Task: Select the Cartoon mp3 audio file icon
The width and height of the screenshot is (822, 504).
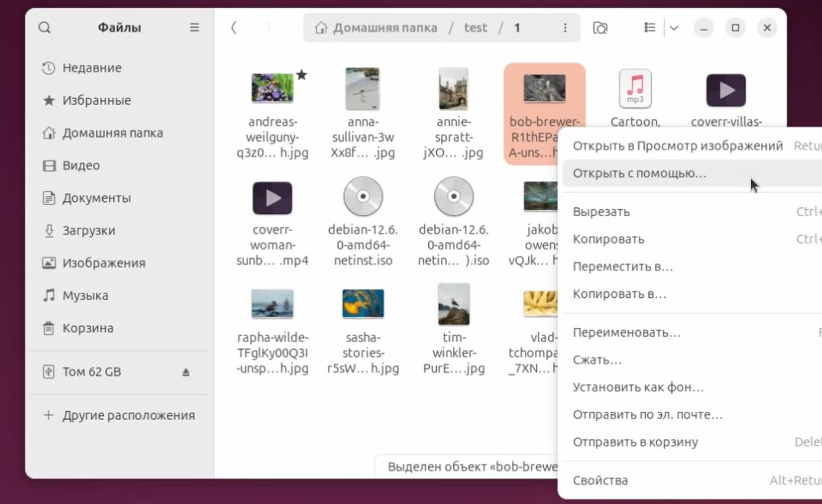Action: coord(635,89)
